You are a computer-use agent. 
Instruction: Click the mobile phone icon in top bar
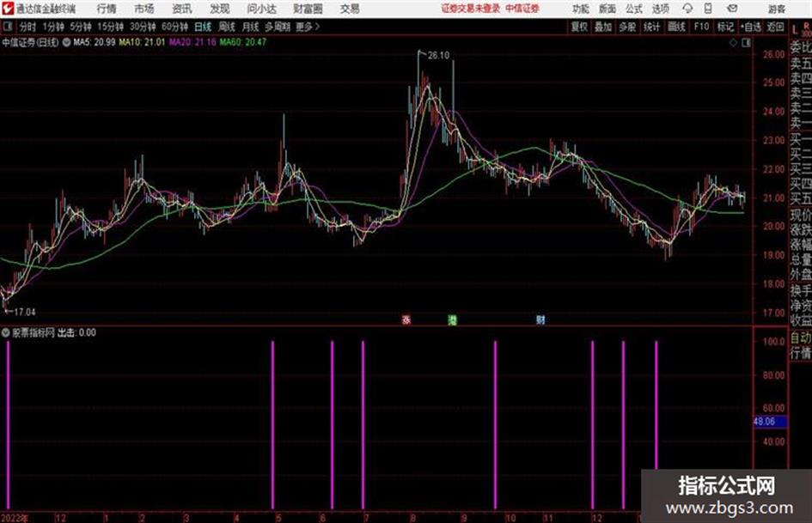click(x=708, y=9)
